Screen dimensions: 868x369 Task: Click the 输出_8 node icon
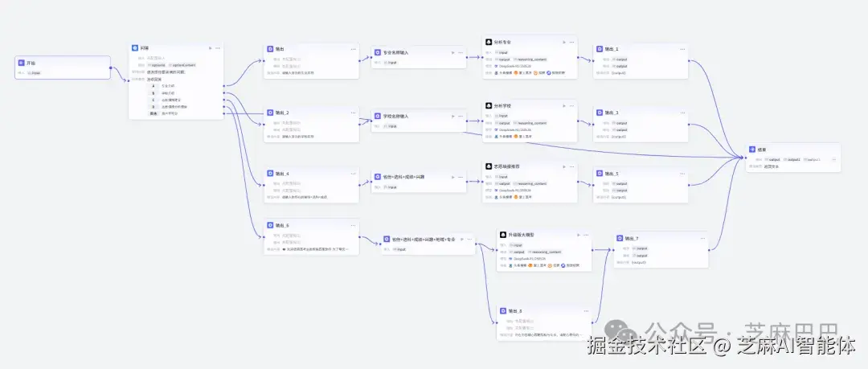pos(503,311)
